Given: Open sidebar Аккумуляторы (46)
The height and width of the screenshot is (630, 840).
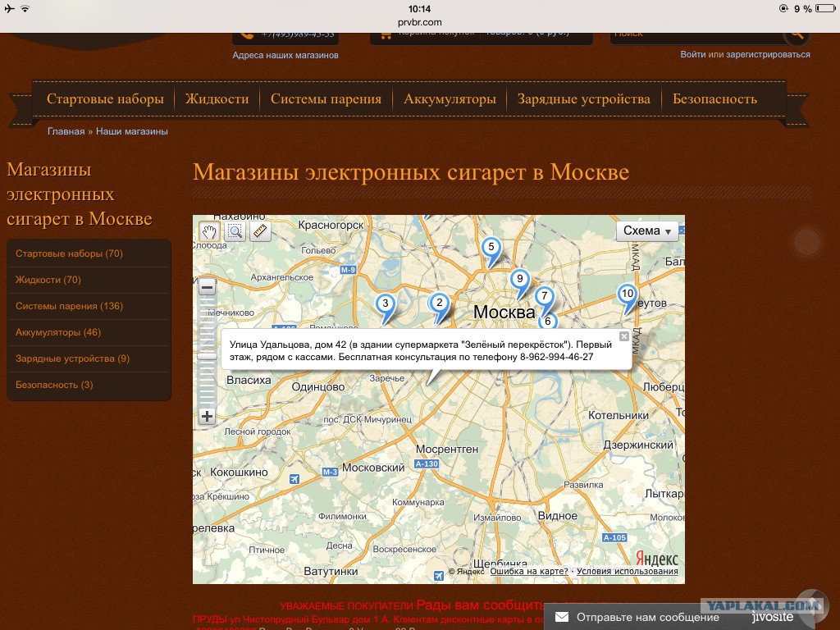Looking at the screenshot, I should tap(58, 332).
